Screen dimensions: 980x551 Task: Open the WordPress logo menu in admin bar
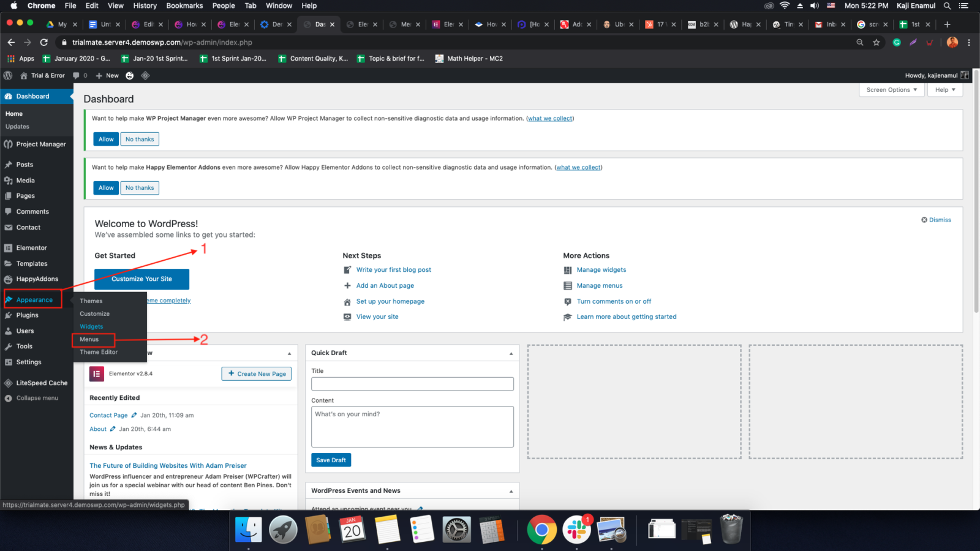pos(8,75)
